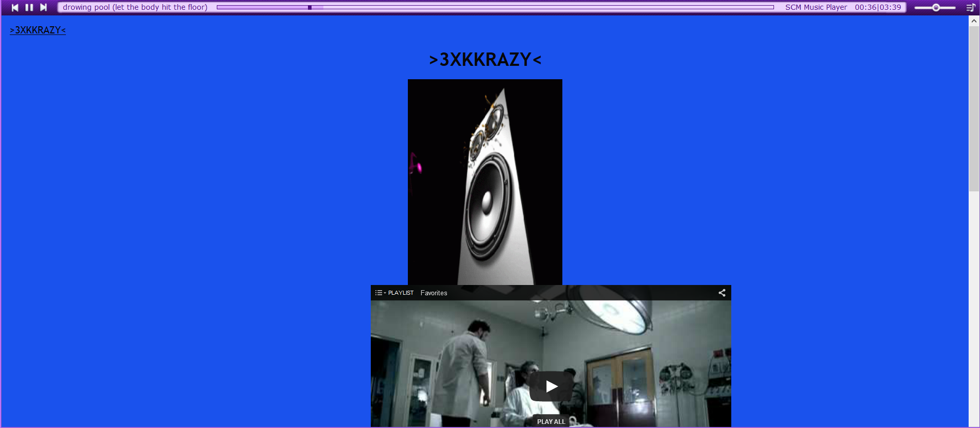Click the PLAY ALL button
The width and height of the screenshot is (980, 428).
tap(551, 421)
